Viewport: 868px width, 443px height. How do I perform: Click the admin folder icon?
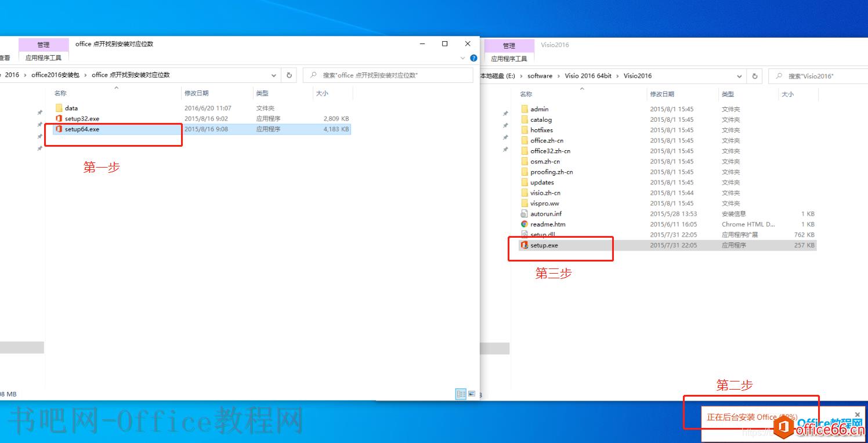coord(525,109)
